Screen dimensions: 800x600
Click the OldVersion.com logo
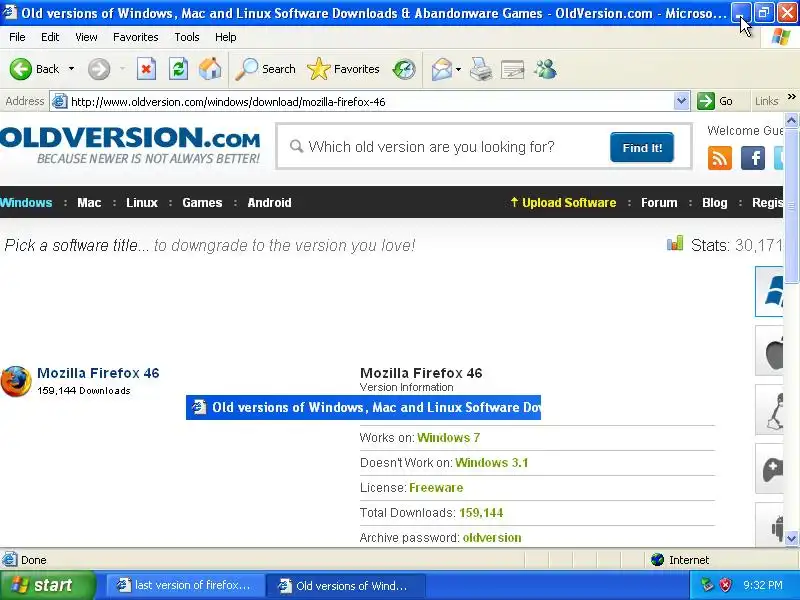pos(130,144)
